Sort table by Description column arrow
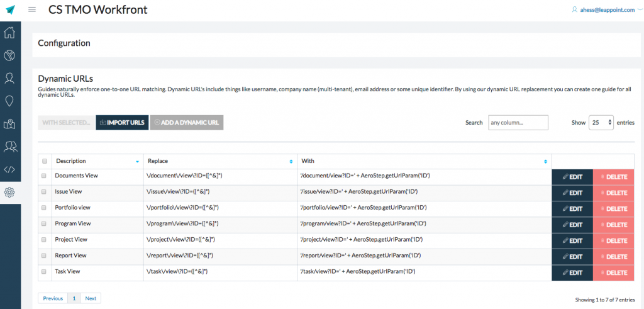Viewport: 644px width, 309px height. 137,162
